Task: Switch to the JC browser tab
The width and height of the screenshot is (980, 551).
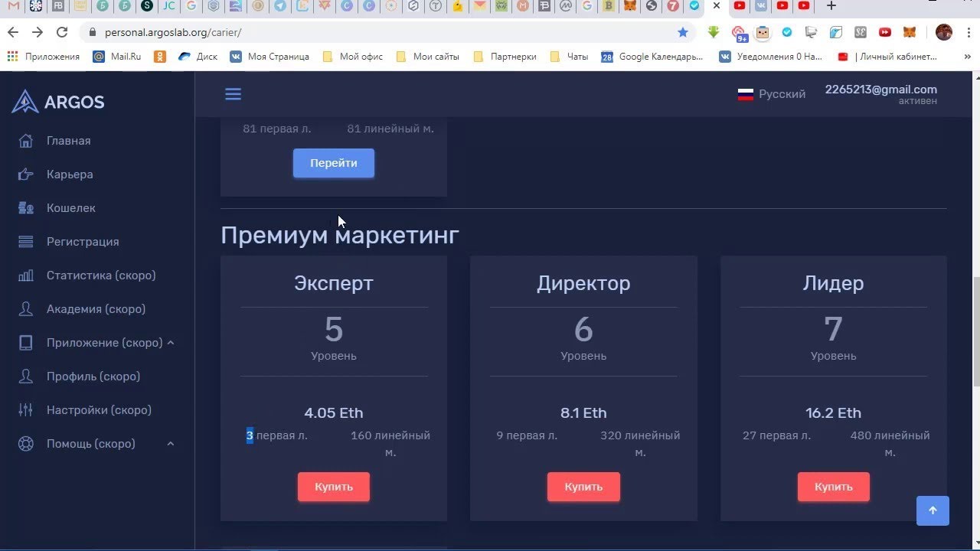Action: (169, 6)
